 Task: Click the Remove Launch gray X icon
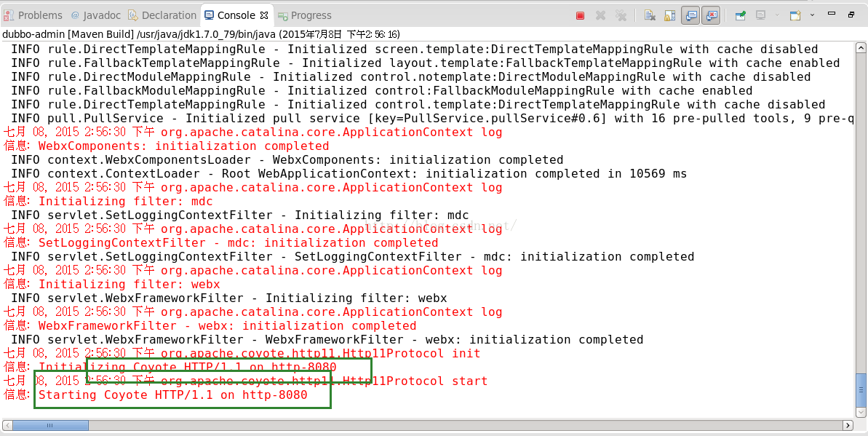coord(601,16)
